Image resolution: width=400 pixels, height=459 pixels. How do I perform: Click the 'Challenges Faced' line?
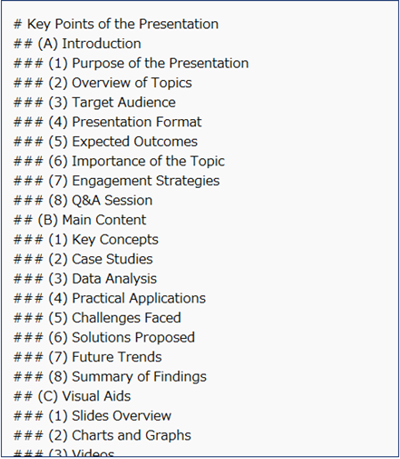(97, 318)
